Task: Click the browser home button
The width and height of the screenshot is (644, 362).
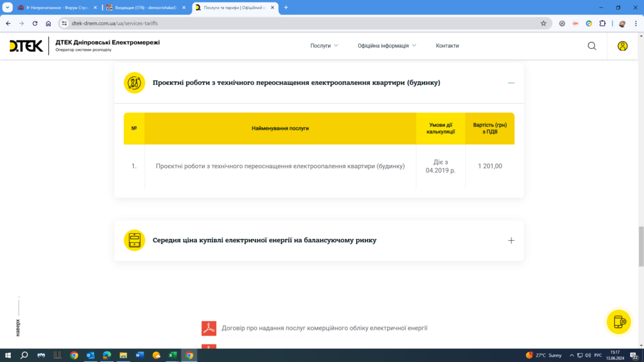Action: tap(48, 23)
